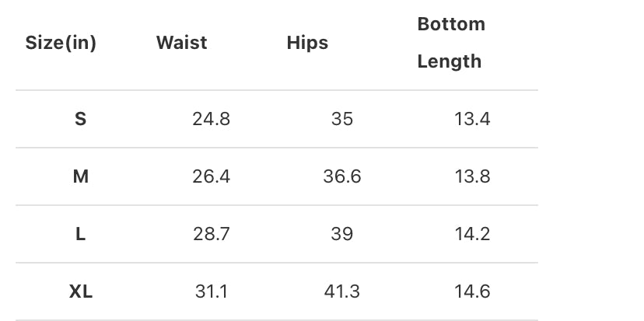The width and height of the screenshot is (644, 321).
Task: Select the M size row label
Action: click(80, 176)
